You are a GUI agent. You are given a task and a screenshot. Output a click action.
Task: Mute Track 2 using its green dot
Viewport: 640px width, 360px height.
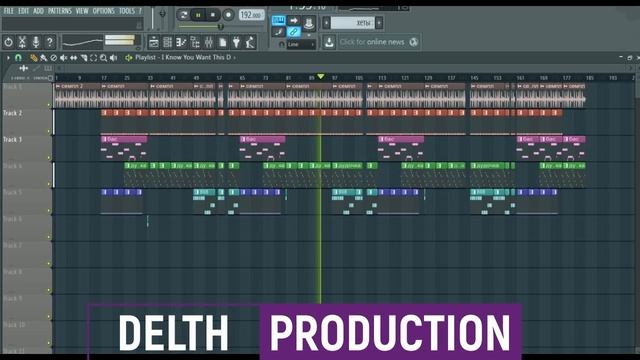pyautogui.click(x=49, y=131)
